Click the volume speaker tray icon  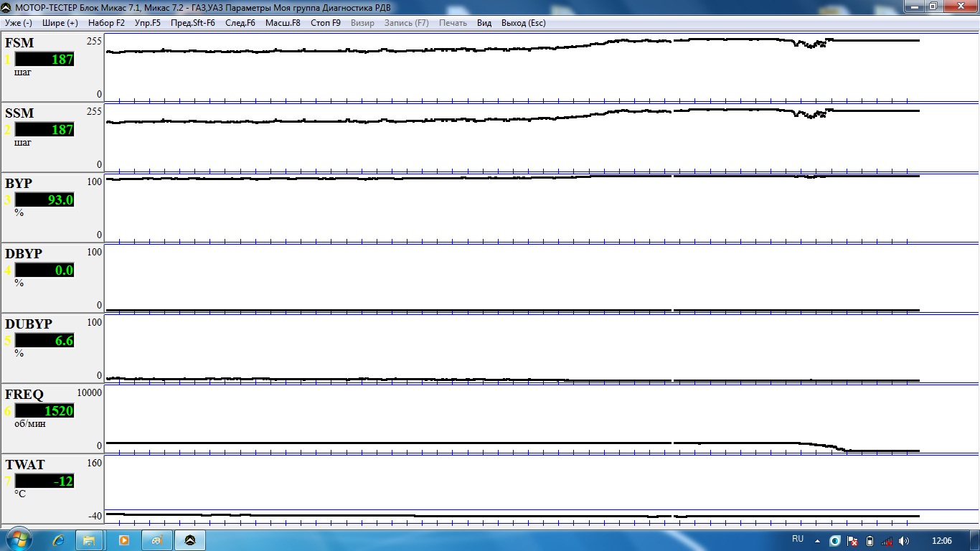click(x=904, y=541)
